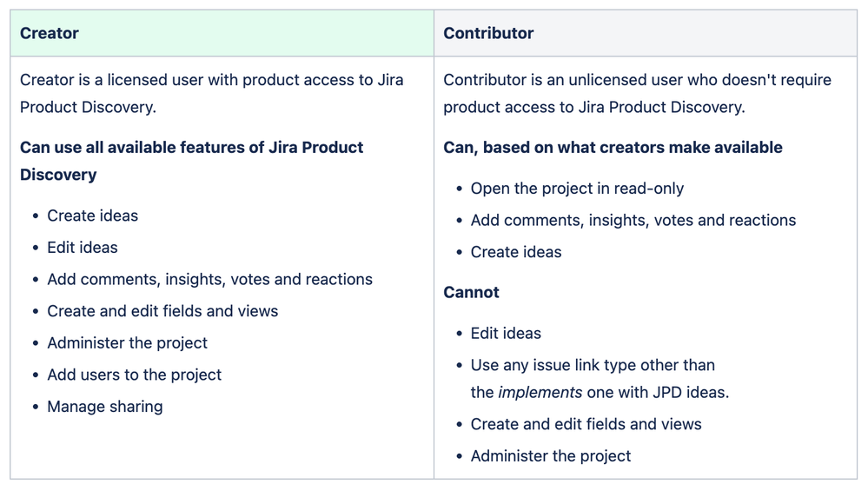Click the Creator's 'Add comments, insights, votes' item
The width and height of the screenshot is (868, 491).
point(209,280)
